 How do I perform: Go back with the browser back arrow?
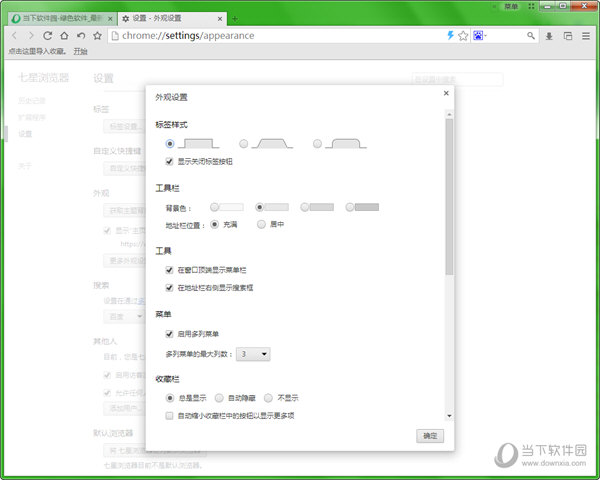[x=15, y=36]
